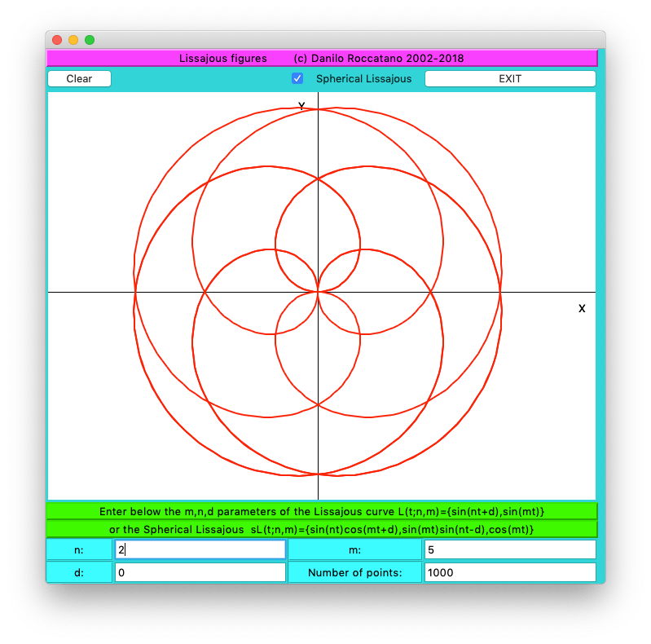Click the magenta Lissajous figures title banner

pos(322,58)
